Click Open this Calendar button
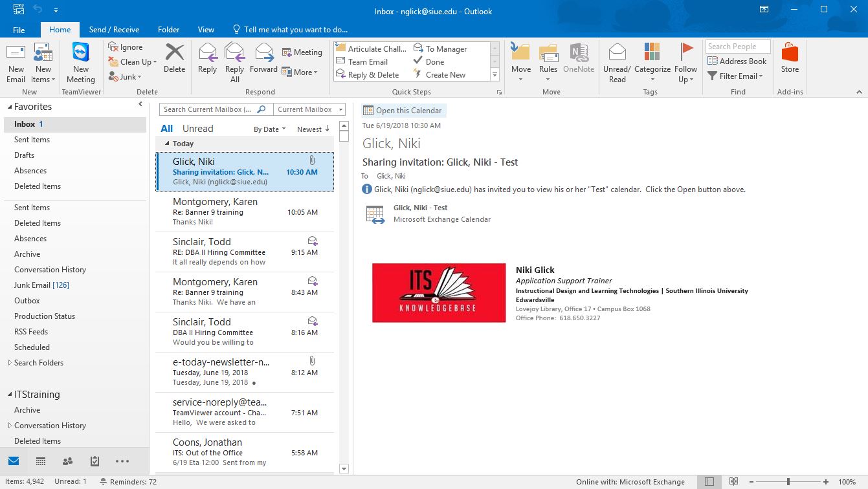 [403, 111]
